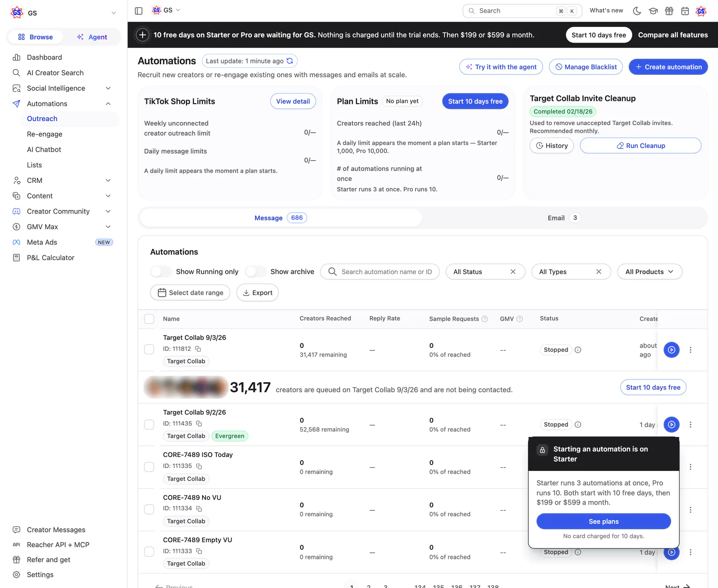
Task: Open Manage Blacklist
Action: (x=586, y=67)
